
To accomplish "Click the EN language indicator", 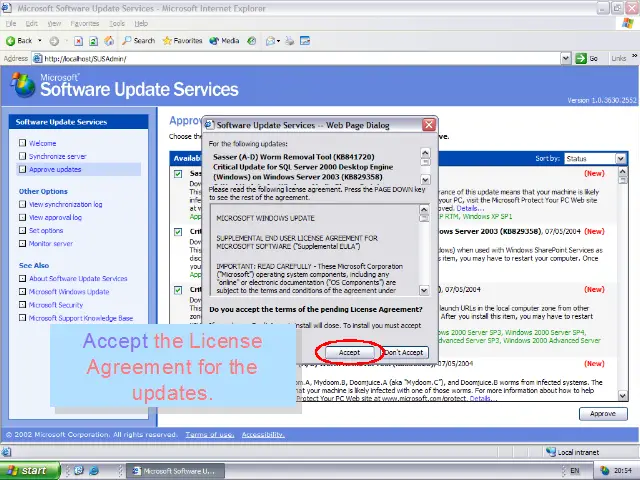I will click(x=575, y=471).
